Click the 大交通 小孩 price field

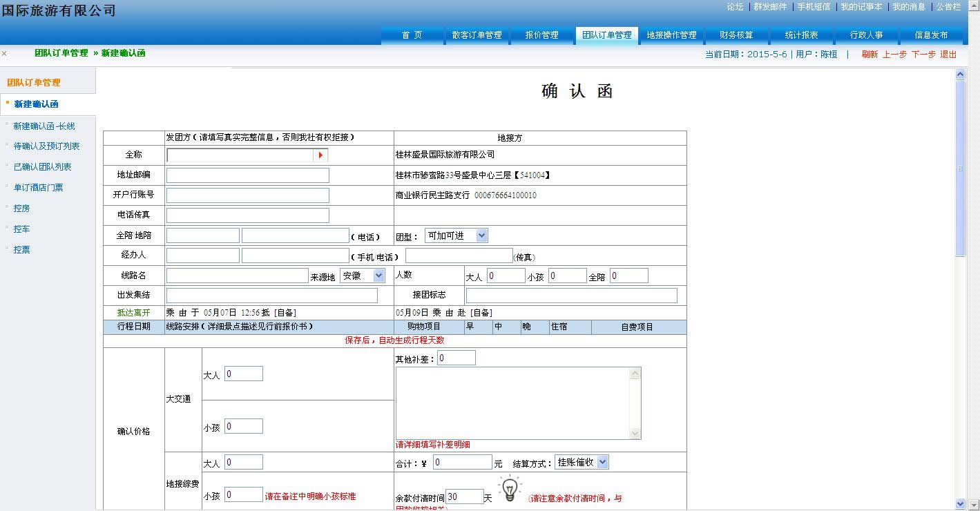[x=243, y=426]
